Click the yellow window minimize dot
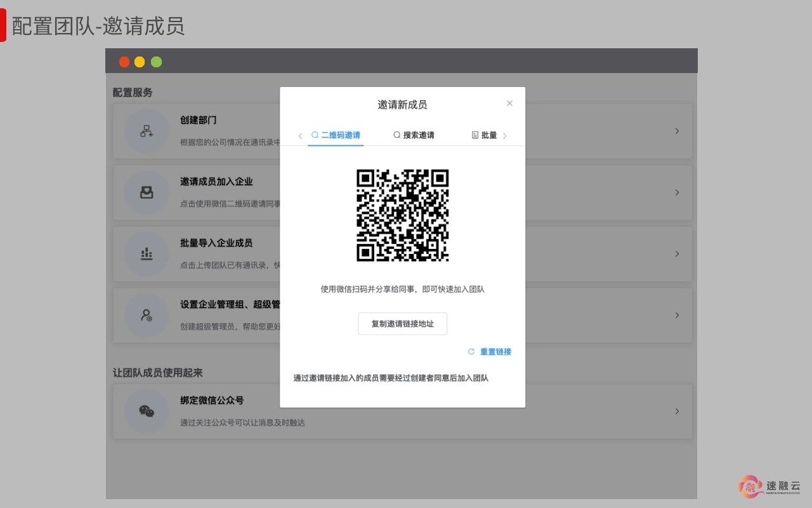 [140, 62]
